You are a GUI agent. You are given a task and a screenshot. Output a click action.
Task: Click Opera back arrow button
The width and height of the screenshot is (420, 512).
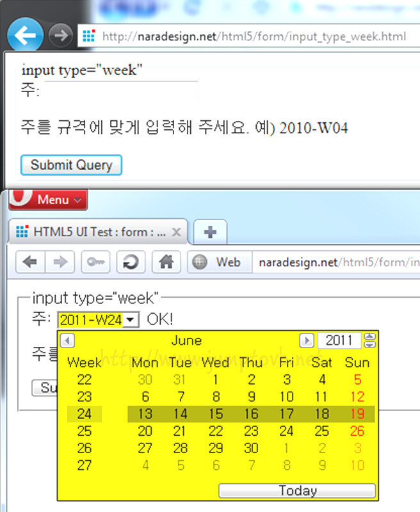(30, 262)
